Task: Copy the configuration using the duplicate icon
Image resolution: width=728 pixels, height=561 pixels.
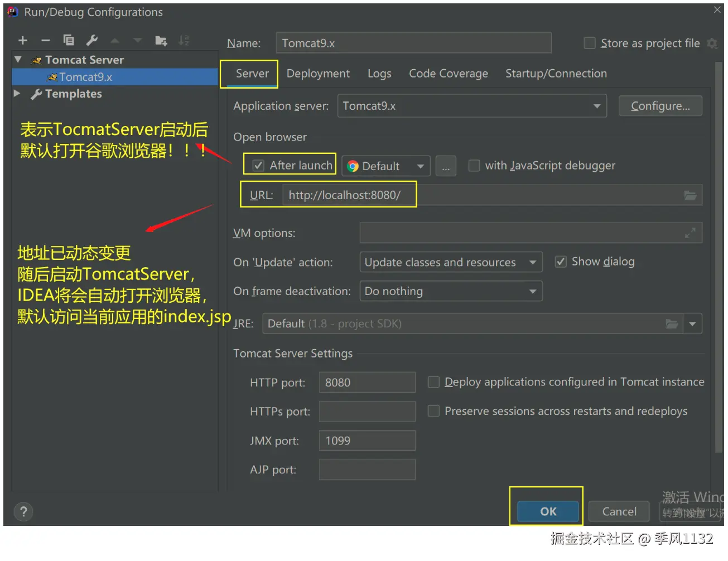Action: point(69,40)
